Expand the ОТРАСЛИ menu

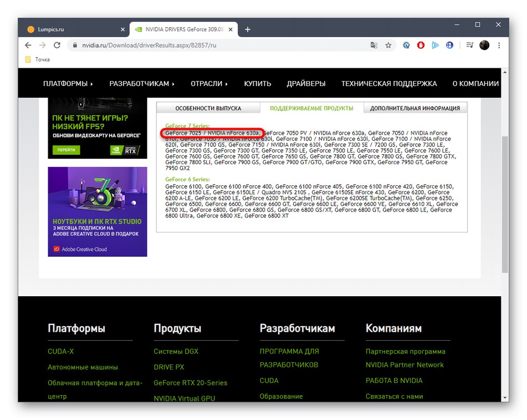[209, 84]
